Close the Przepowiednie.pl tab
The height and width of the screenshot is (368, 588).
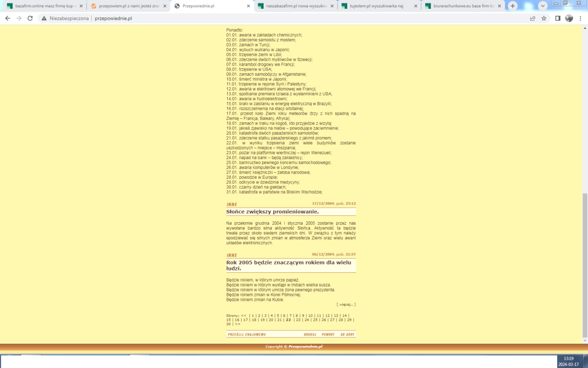coord(248,6)
